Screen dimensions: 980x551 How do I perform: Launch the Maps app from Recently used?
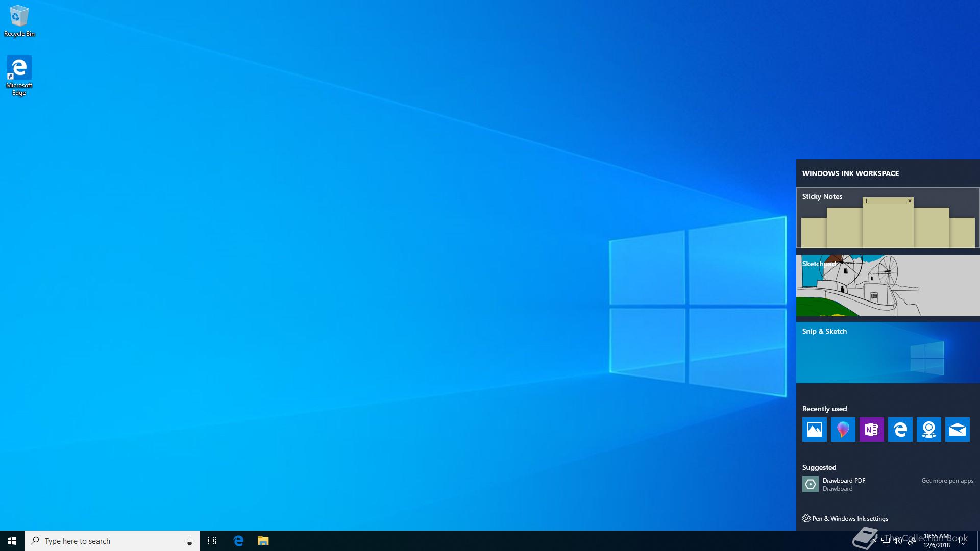(928, 430)
